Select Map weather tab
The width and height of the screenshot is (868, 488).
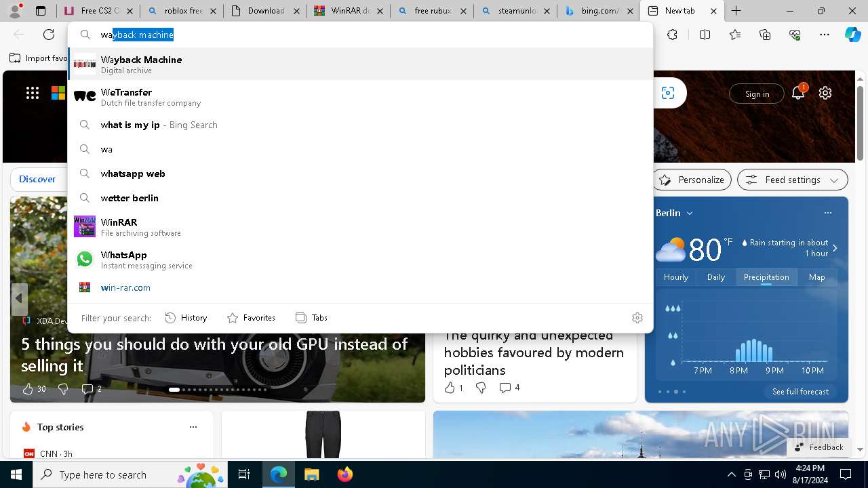(x=816, y=277)
